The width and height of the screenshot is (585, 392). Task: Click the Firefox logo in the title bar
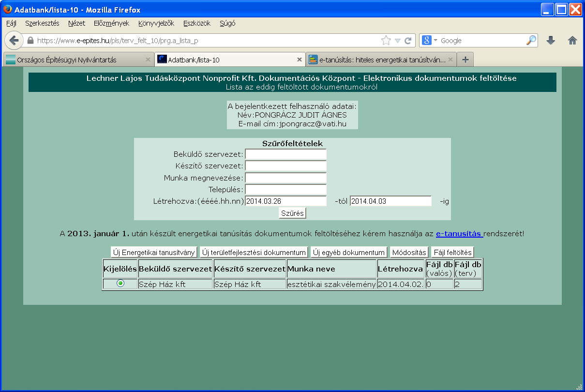pos(8,9)
